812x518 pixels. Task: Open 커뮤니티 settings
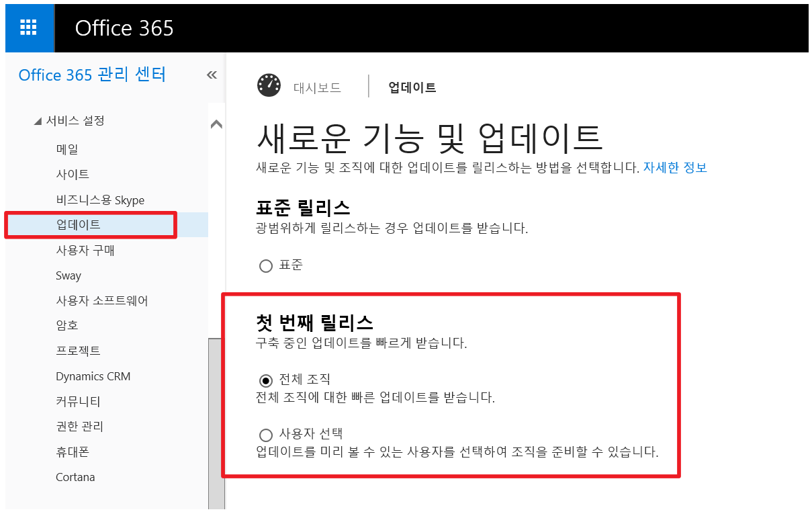click(x=78, y=402)
